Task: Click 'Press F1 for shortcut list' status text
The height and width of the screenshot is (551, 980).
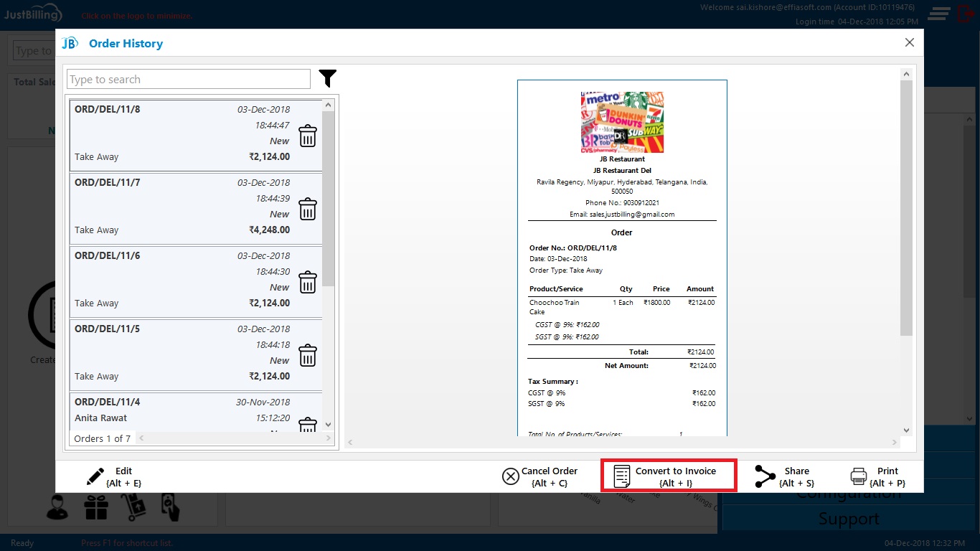Action: point(127,543)
